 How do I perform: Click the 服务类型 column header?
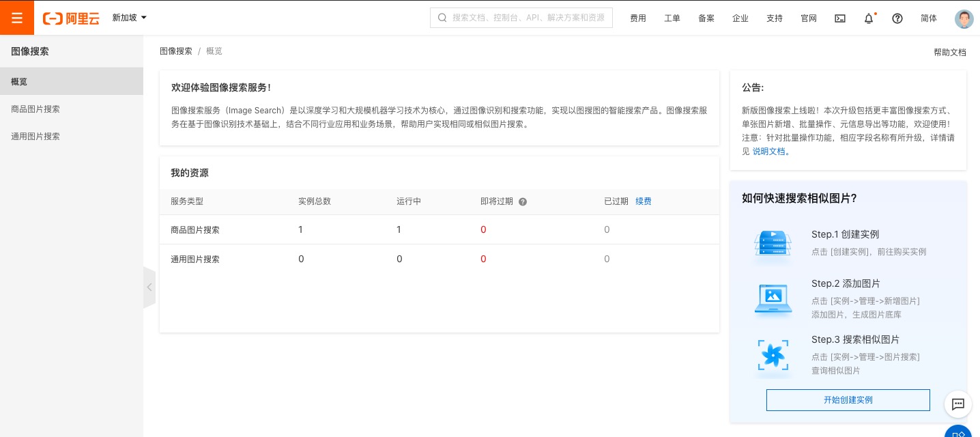(187, 201)
